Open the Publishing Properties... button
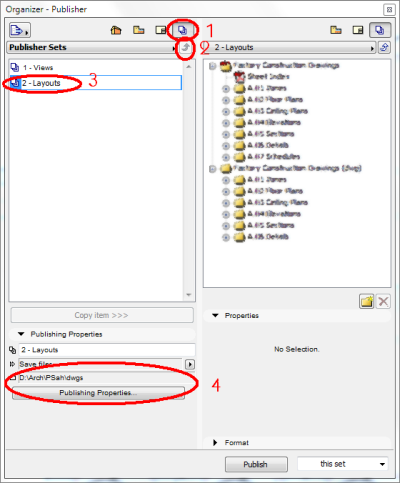 [98, 393]
